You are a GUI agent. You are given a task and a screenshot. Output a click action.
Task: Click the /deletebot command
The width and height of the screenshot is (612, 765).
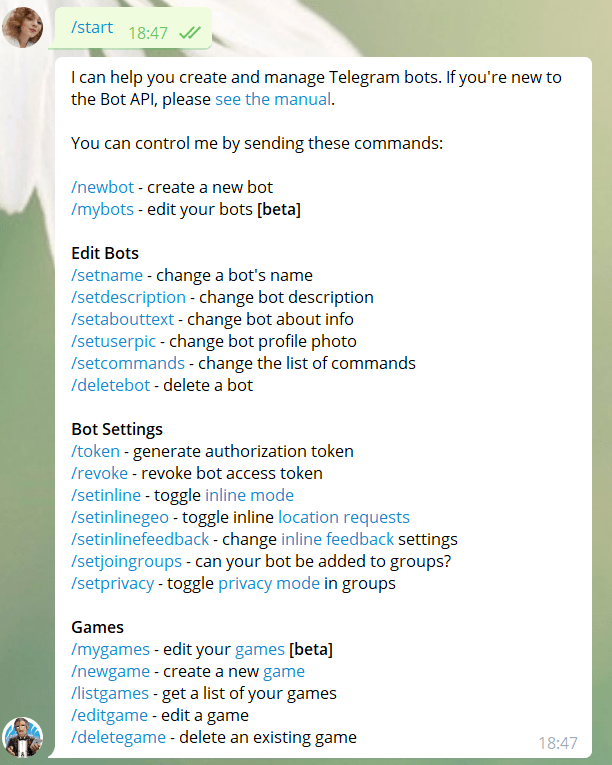pos(110,385)
